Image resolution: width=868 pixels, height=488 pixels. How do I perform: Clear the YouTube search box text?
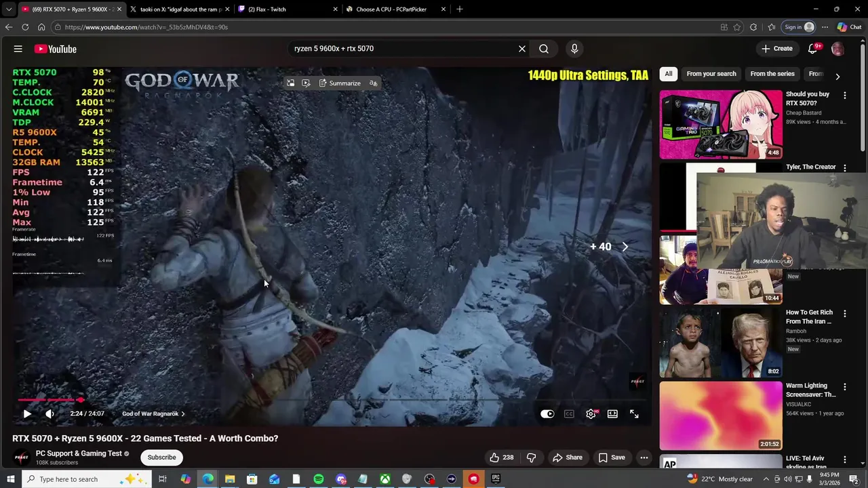(x=522, y=49)
